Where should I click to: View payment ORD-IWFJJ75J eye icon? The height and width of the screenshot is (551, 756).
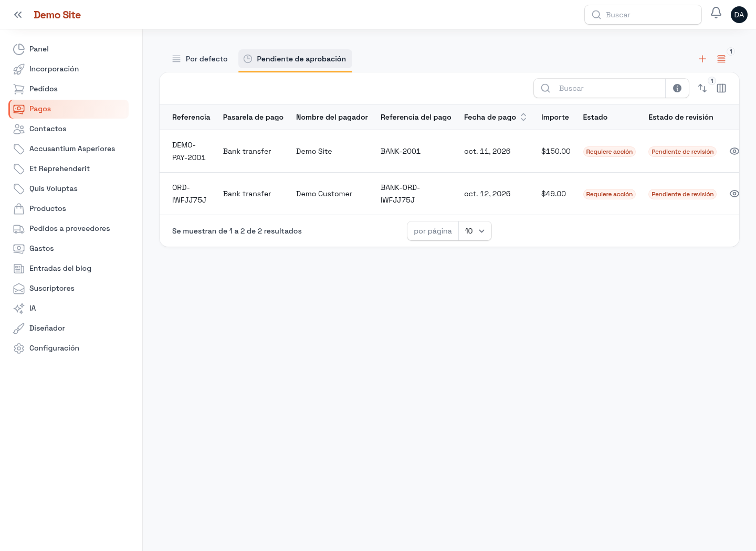734,194
